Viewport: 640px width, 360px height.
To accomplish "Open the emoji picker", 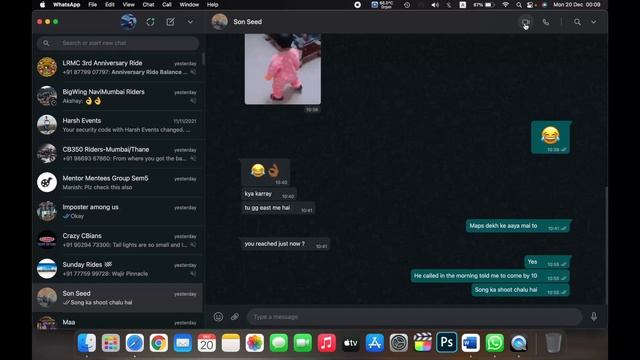I will pos(218,317).
